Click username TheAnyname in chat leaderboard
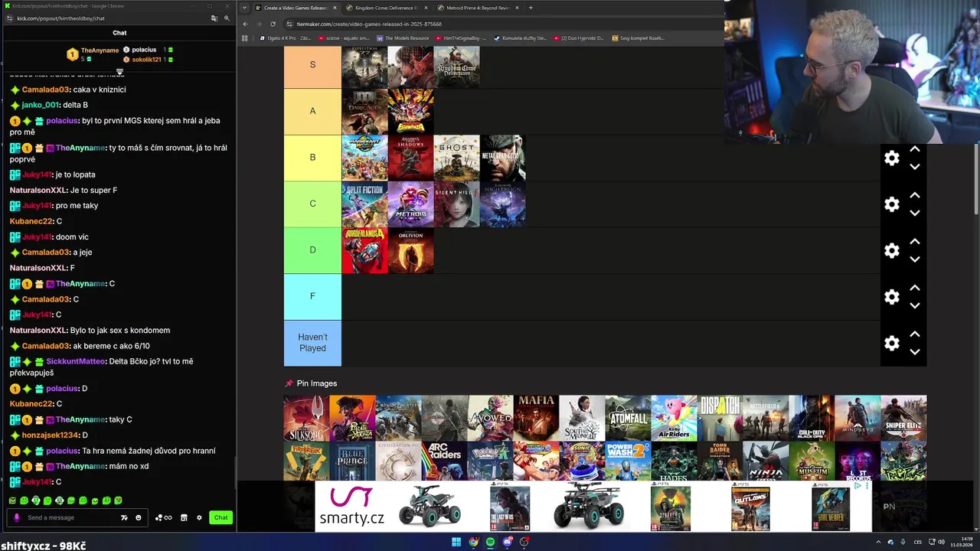The height and width of the screenshot is (551, 980). pos(100,51)
